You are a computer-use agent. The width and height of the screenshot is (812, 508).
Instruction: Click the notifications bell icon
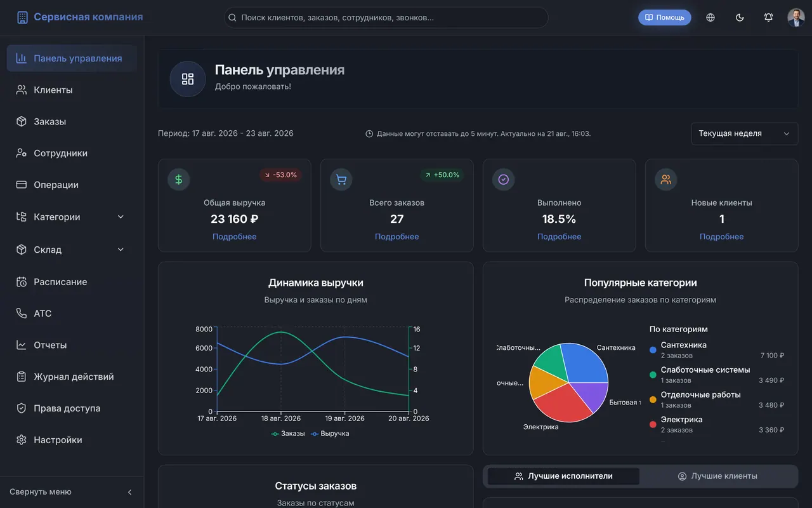click(x=768, y=18)
